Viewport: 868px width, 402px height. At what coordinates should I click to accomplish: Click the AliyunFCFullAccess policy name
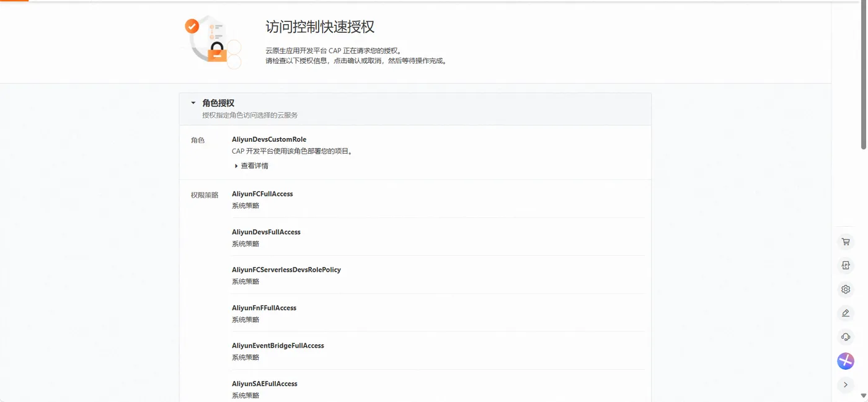[262, 194]
